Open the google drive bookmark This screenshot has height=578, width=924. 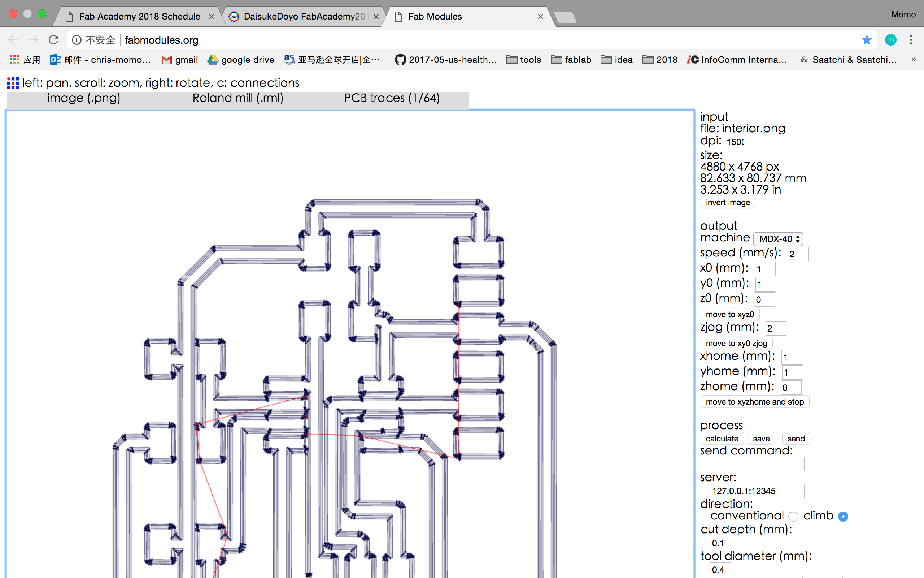pyautogui.click(x=240, y=60)
